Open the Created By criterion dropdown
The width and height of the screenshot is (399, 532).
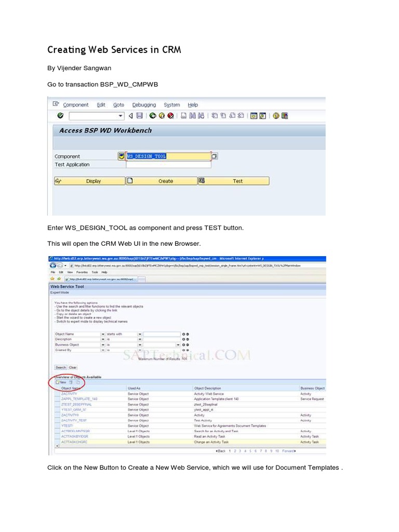pos(103,350)
